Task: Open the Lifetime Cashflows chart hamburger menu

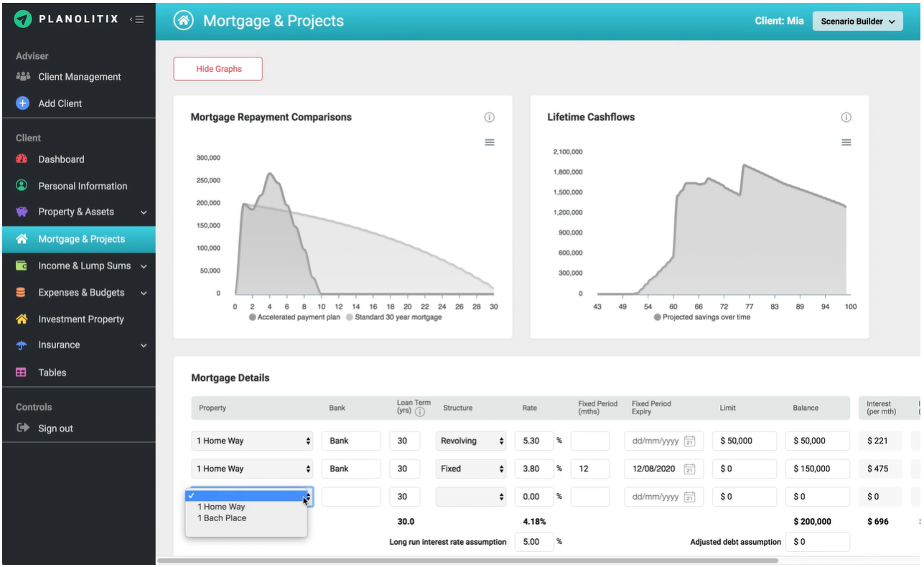Action: (x=846, y=142)
